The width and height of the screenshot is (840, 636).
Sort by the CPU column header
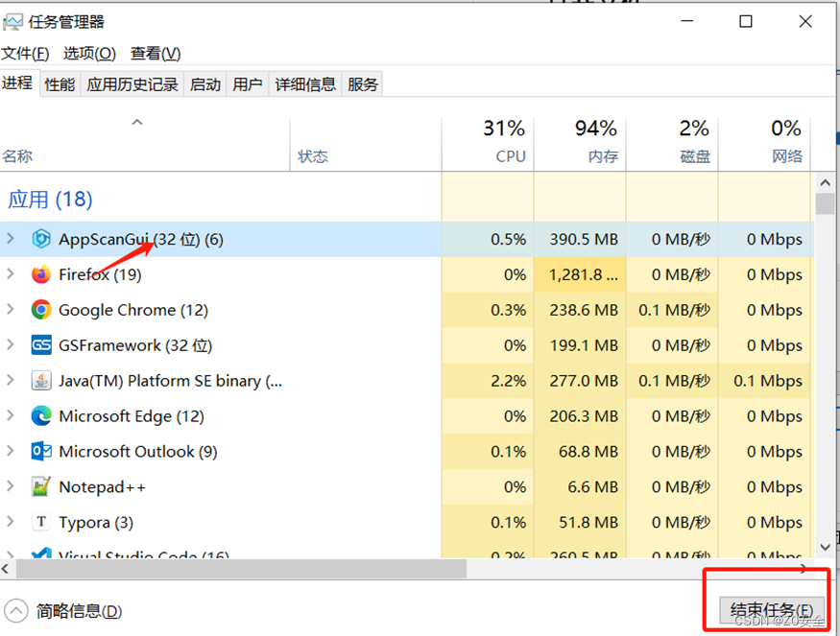pyautogui.click(x=488, y=145)
